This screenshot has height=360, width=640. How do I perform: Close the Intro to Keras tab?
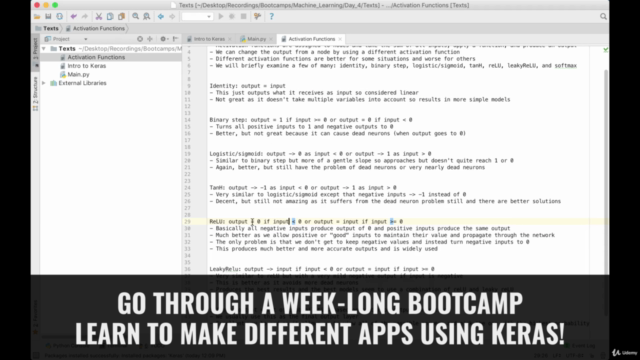pos(230,39)
